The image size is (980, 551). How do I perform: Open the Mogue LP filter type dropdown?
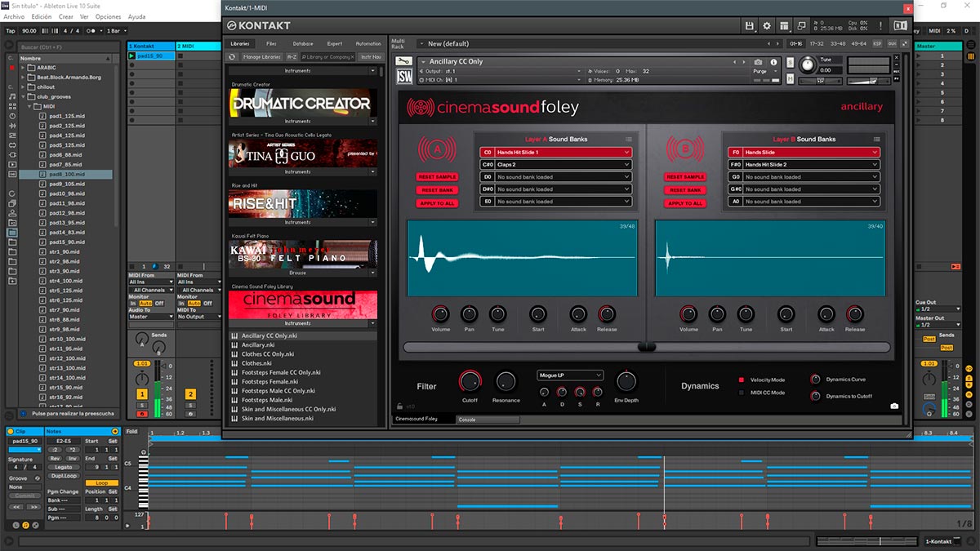pos(570,375)
